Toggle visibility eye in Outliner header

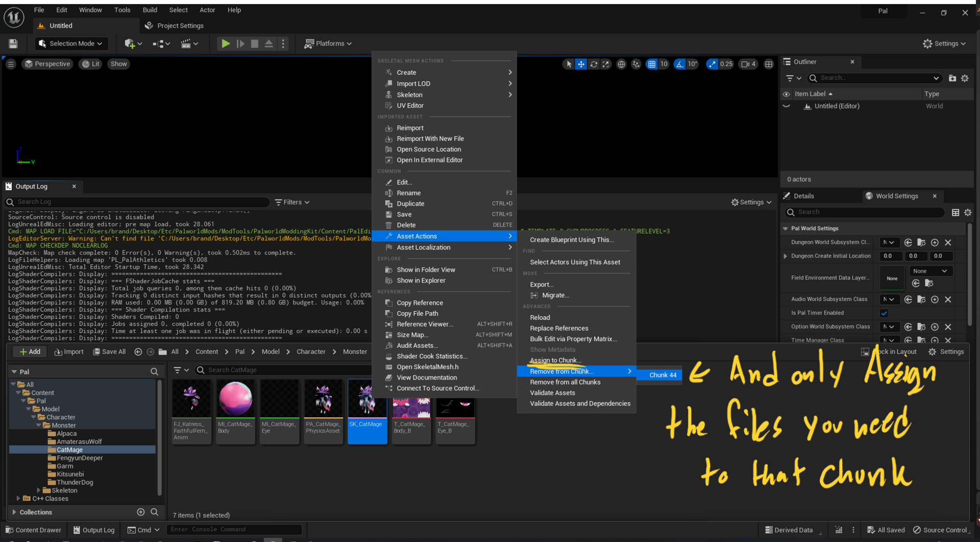click(x=787, y=94)
